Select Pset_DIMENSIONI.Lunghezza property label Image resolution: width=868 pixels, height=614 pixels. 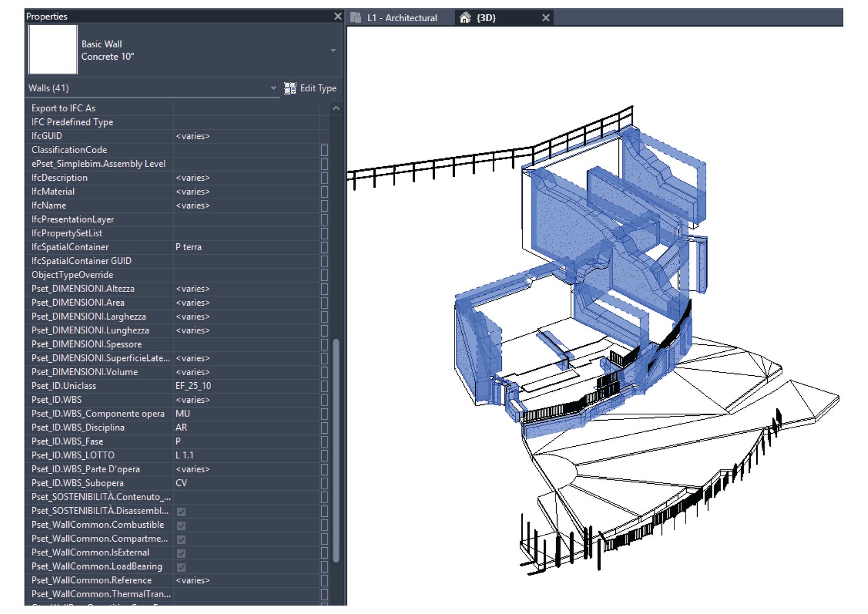[90, 331]
